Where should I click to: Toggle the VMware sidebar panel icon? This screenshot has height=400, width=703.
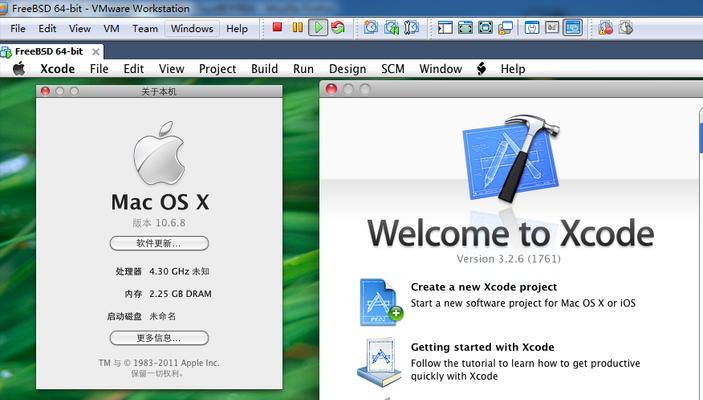pyautogui.click(x=445, y=28)
